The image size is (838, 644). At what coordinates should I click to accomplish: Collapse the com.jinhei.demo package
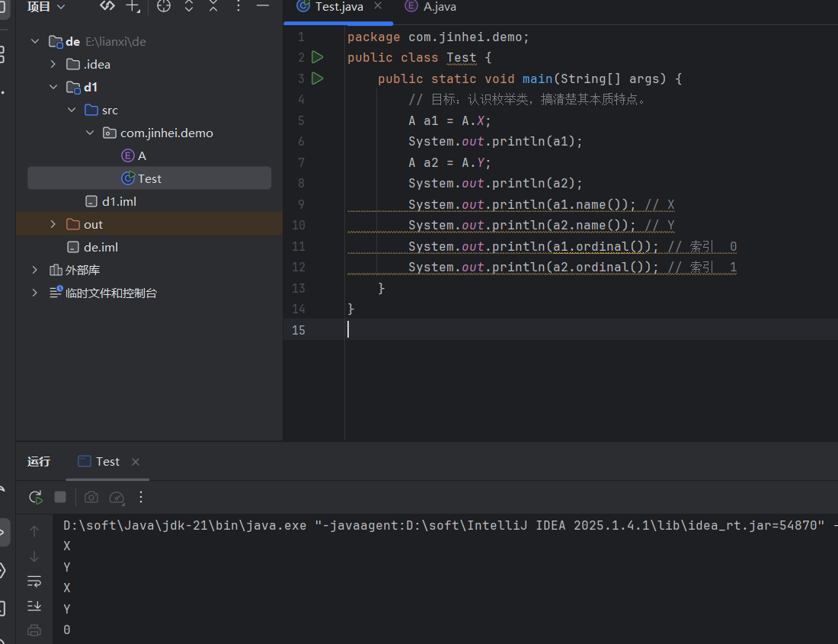(x=90, y=133)
